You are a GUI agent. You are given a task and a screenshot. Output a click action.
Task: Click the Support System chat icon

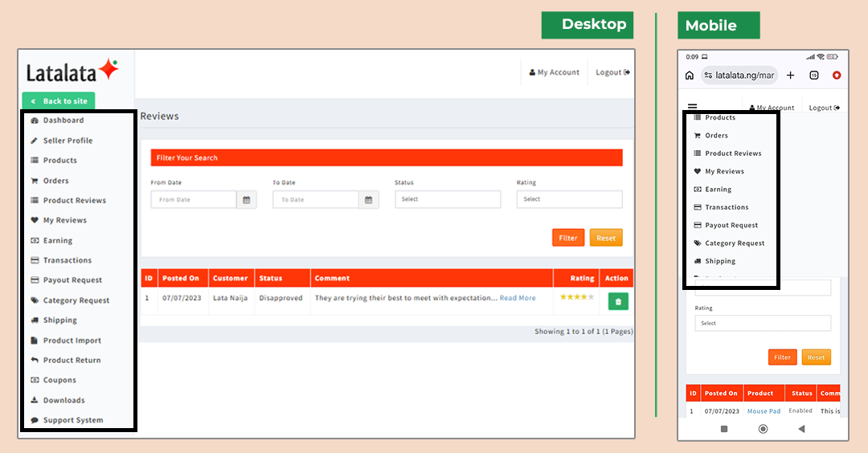(35, 420)
